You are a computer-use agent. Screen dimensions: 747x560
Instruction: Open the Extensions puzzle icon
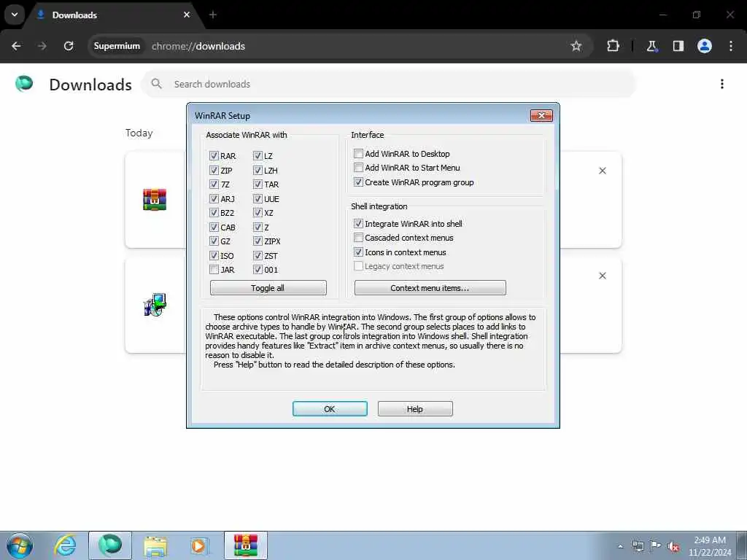pyautogui.click(x=613, y=46)
